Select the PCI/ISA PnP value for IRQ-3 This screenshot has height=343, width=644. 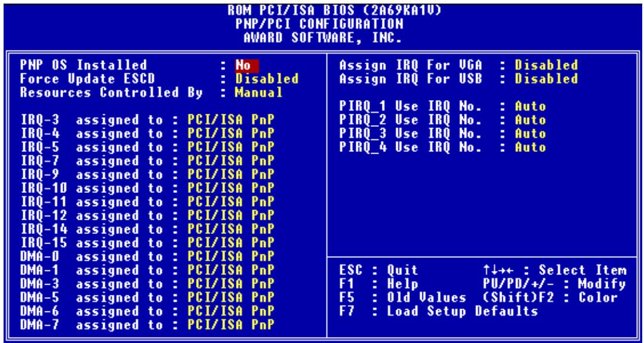[x=231, y=120]
